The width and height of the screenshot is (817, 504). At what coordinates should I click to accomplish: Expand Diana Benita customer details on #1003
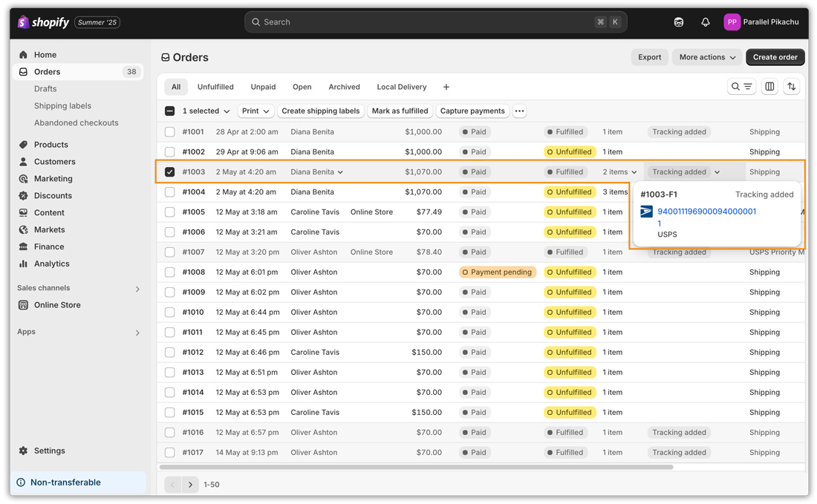tap(340, 172)
